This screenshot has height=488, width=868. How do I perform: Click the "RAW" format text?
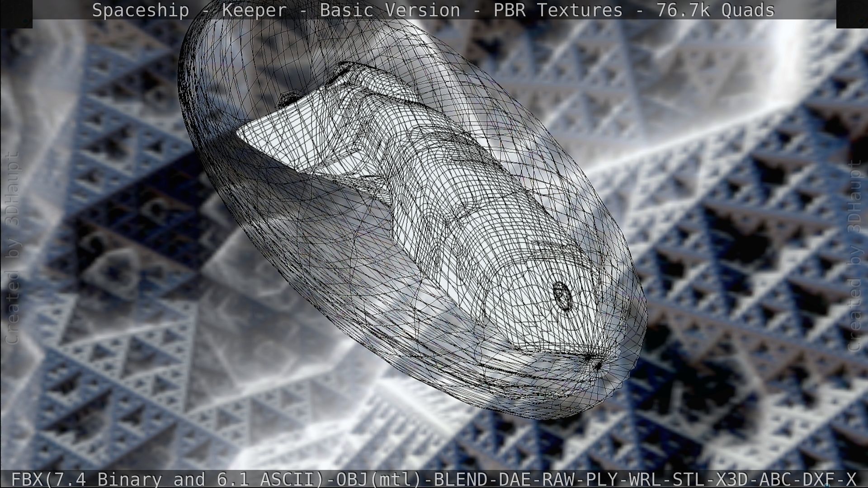coord(558,479)
